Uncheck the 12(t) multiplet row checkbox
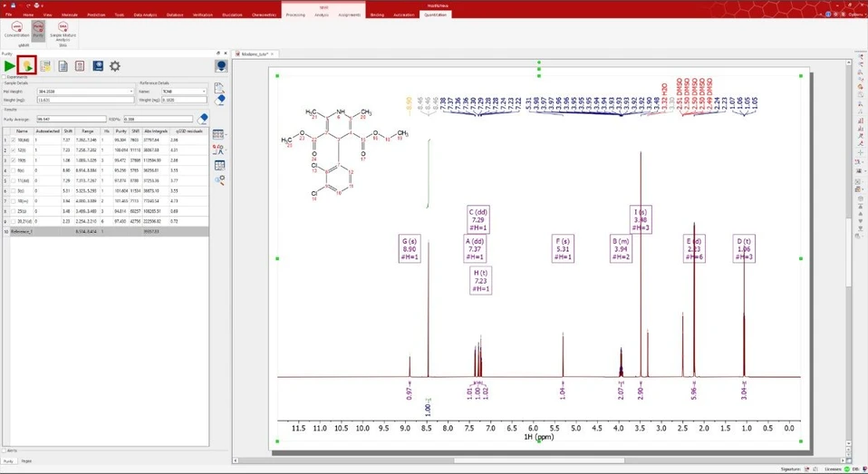 coord(14,150)
